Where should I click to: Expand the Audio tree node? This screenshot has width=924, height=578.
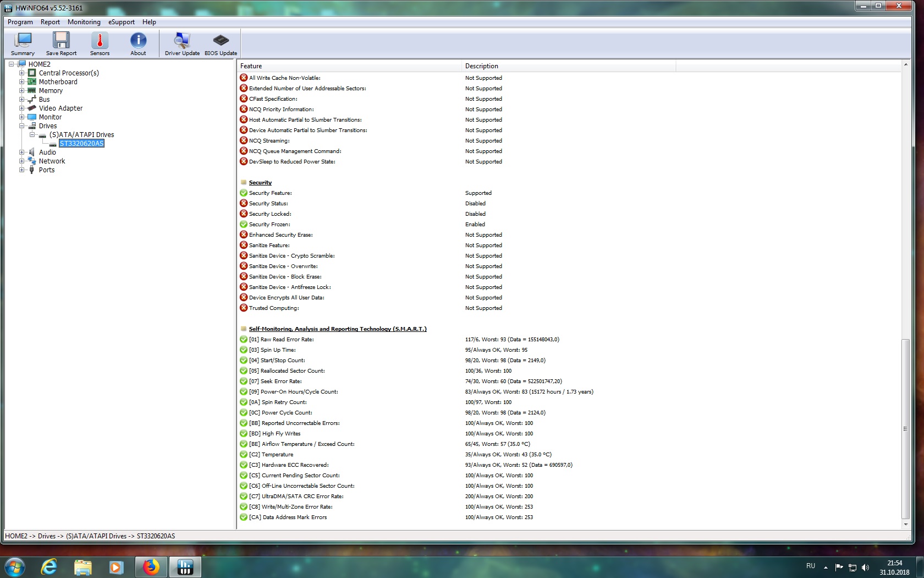[x=21, y=152]
